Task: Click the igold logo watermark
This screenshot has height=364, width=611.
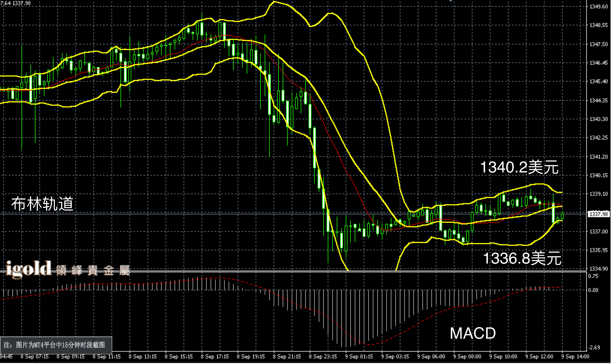Action: click(x=28, y=269)
